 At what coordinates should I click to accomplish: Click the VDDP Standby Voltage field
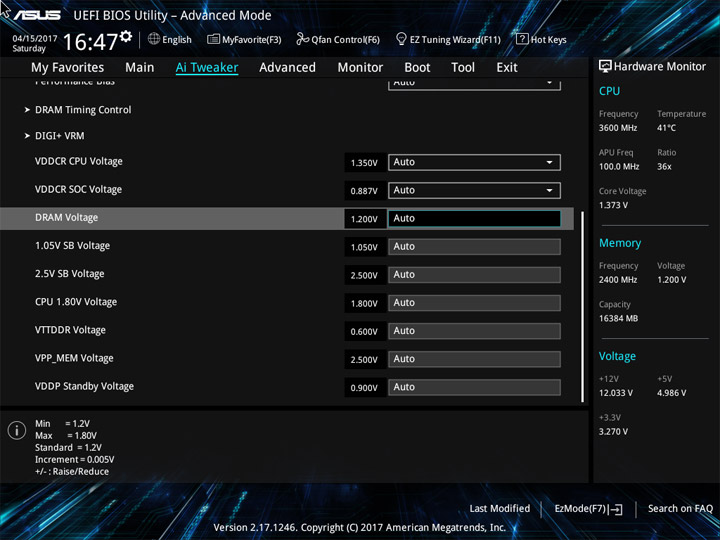pyautogui.click(x=474, y=388)
